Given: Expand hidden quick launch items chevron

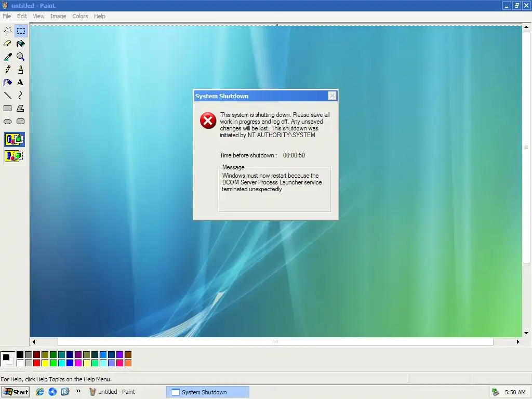Looking at the screenshot, I should coord(78,391).
